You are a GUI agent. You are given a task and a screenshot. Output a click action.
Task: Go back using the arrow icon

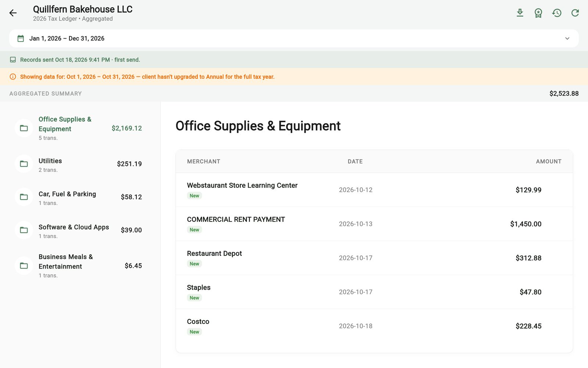pyautogui.click(x=13, y=13)
